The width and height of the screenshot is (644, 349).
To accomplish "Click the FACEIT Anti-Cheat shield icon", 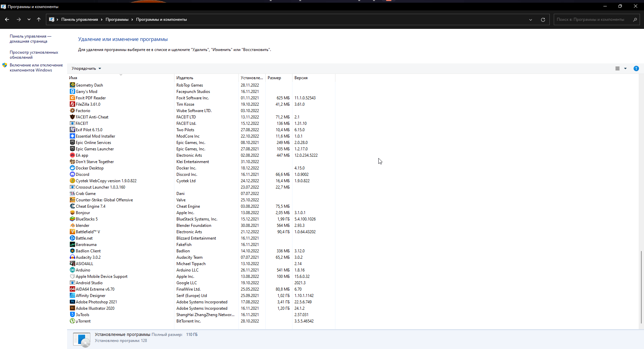I will point(72,117).
